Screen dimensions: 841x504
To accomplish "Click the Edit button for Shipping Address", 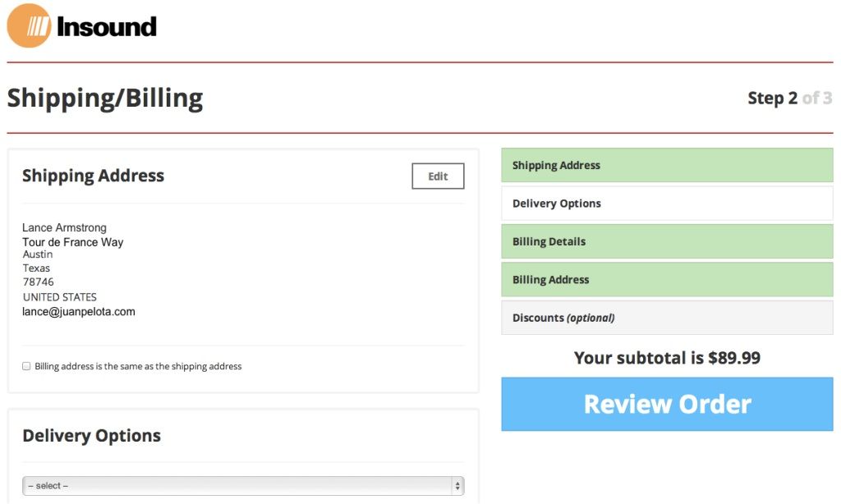I will point(438,176).
